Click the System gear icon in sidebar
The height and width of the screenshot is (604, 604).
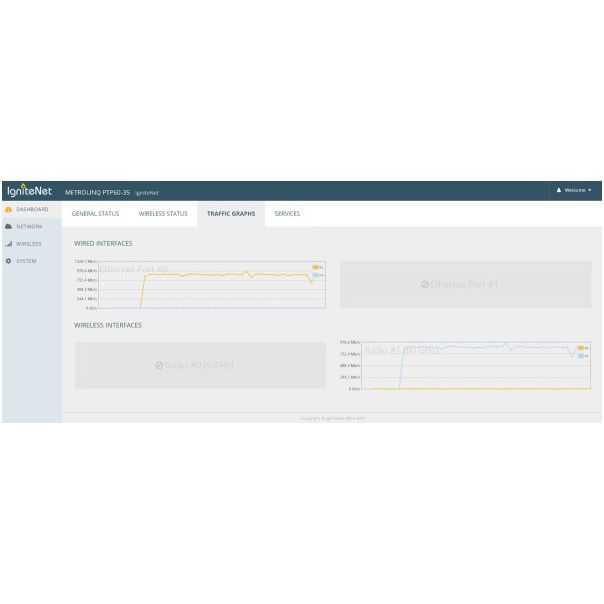tap(9, 261)
